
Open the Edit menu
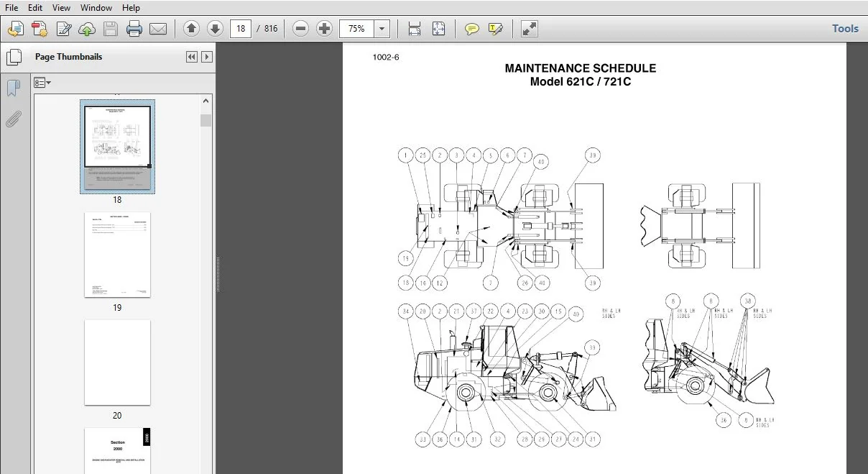35,7
